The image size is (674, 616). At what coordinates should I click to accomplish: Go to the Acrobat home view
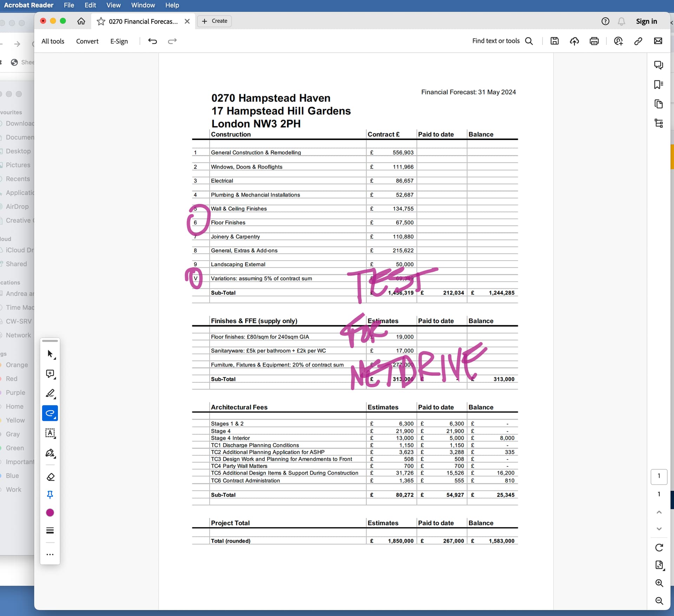pos(81,21)
